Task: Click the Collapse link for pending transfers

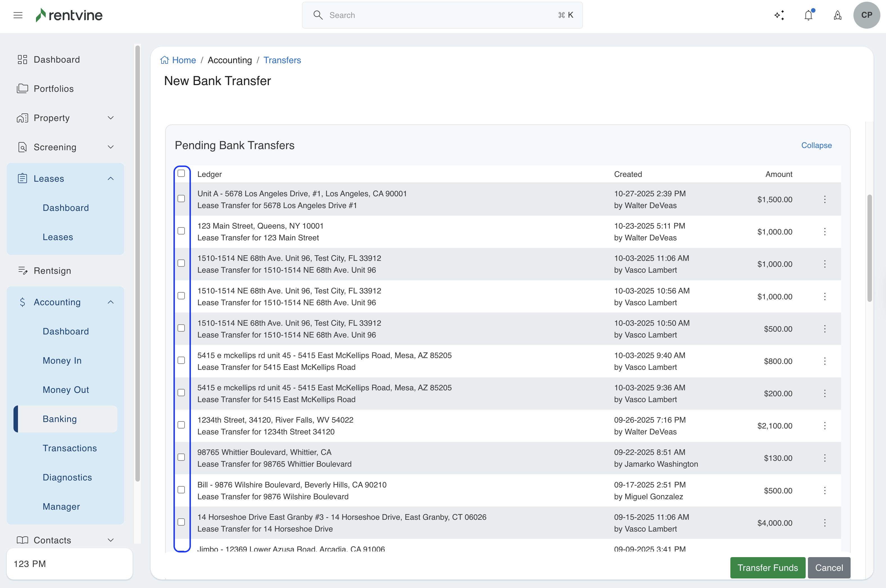Action: pyautogui.click(x=816, y=145)
